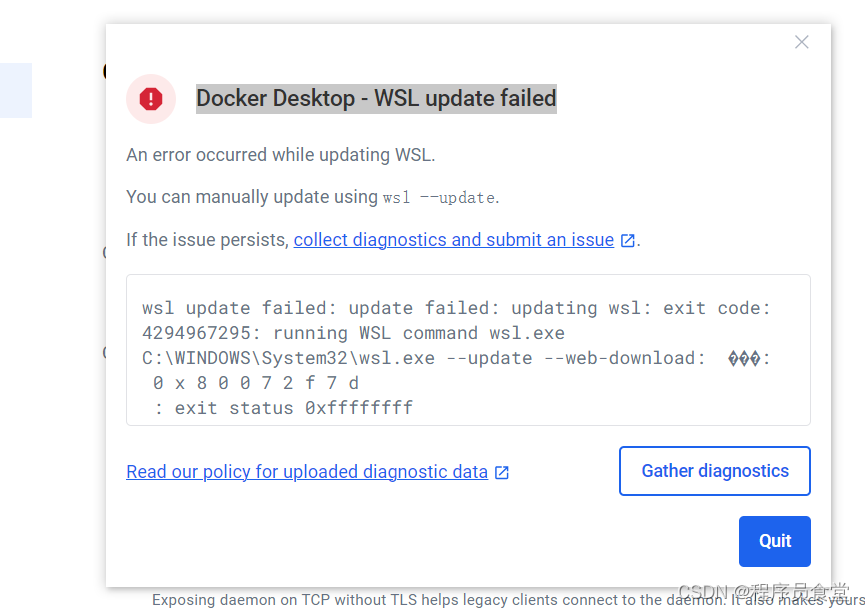Screen dimensions: 865x611
Task: Close the WSL update failed dialog
Action: [802, 42]
